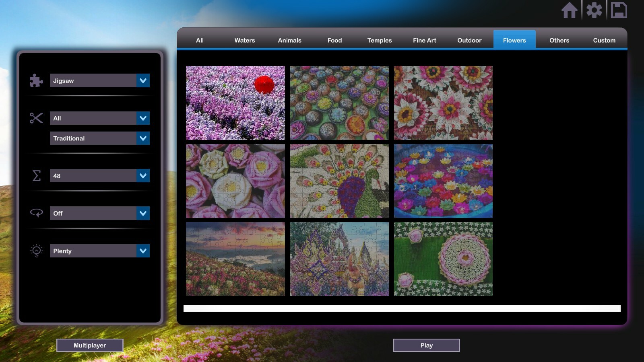Viewport: 644px width, 362px height.
Task: Click the jigsaw puzzle piece icon
Action: [36, 80]
